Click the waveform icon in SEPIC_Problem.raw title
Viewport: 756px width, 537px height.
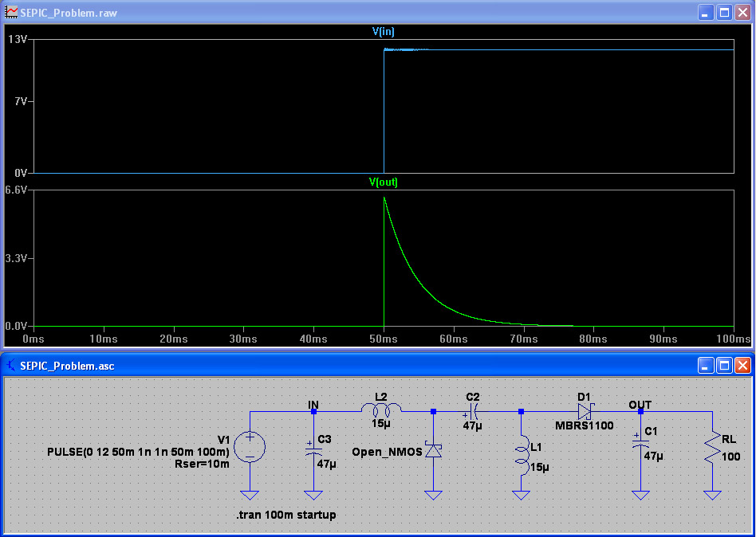pyautogui.click(x=10, y=13)
